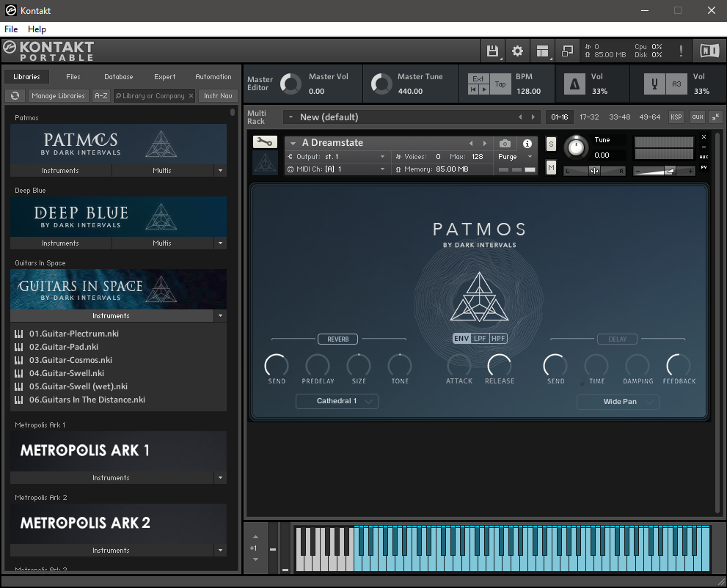Click the minimized view icon
Viewport: 727px width, 588px height.
coord(567,51)
